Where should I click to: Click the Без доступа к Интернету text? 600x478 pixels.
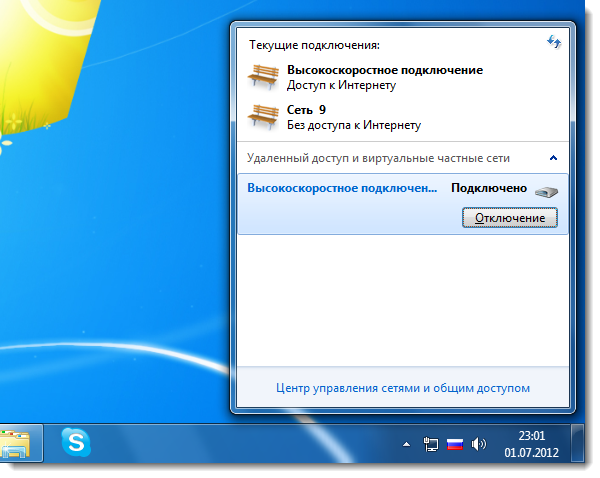pyautogui.click(x=354, y=125)
